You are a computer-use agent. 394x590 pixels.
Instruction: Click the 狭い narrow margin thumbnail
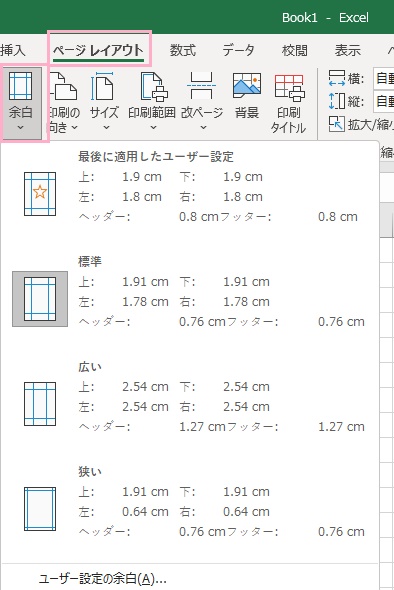coord(40,509)
